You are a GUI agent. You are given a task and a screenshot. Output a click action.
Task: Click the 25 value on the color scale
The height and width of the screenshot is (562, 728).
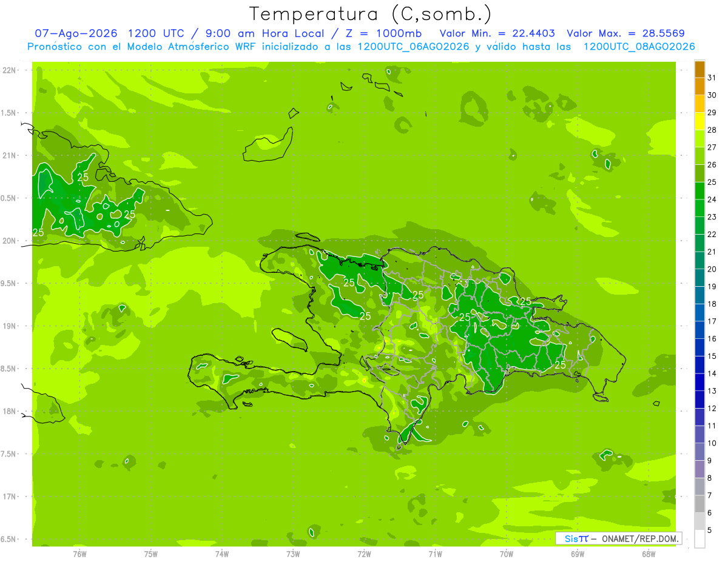point(712,182)
